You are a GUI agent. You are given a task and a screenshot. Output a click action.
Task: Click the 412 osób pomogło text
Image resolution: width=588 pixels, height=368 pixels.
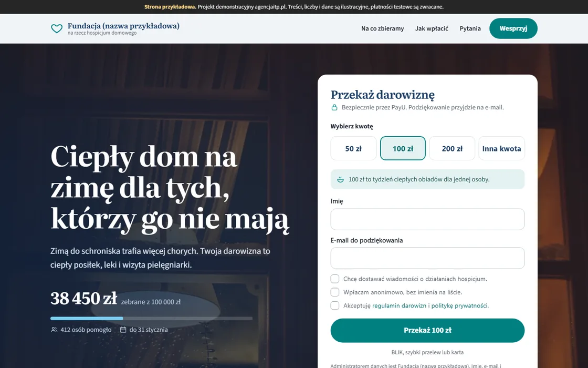point(86,330)
